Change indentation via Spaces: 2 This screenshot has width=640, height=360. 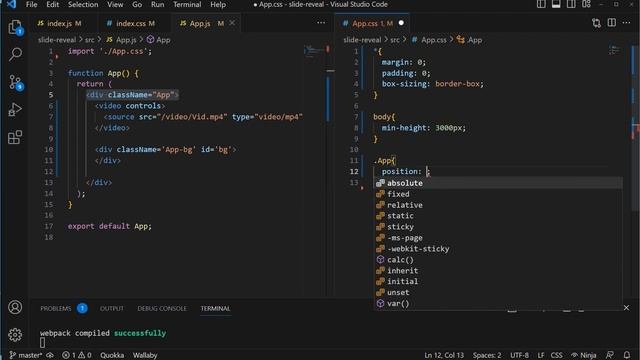coord(487,355)
